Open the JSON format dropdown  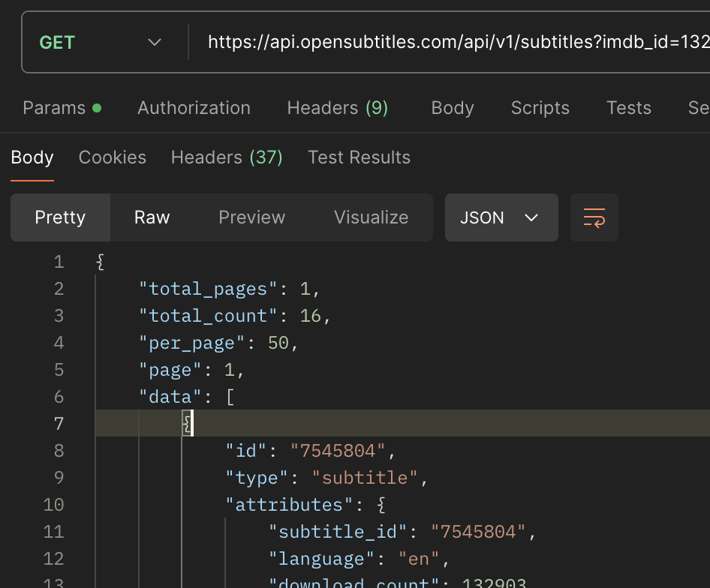click(x=501, y=217)
